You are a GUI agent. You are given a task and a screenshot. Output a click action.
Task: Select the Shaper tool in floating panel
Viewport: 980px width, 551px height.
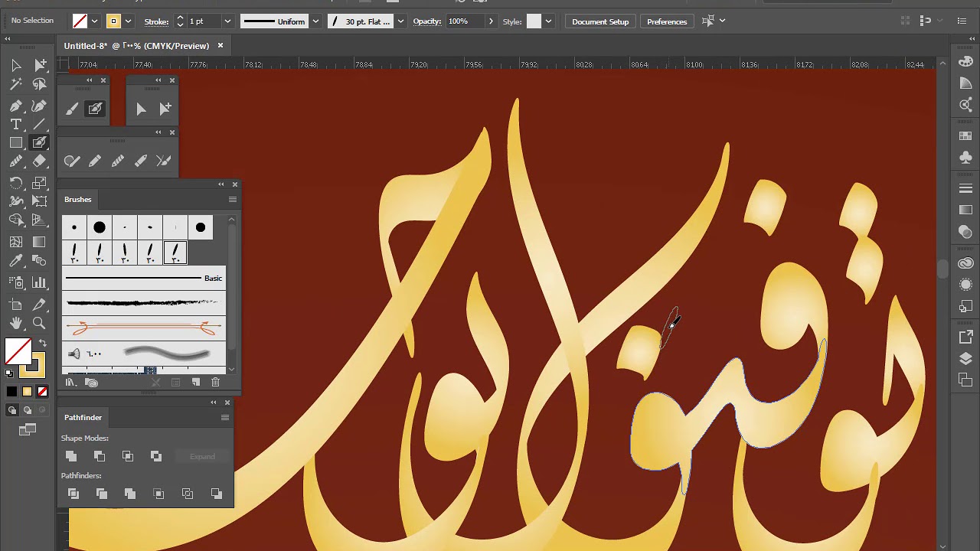(72, 161)
